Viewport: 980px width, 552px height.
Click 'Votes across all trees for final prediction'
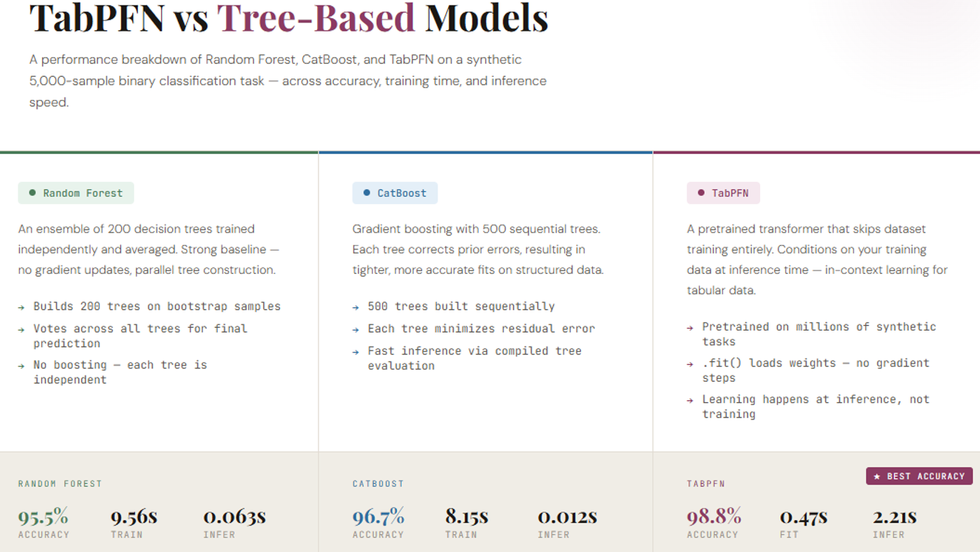tap(140, 336)
